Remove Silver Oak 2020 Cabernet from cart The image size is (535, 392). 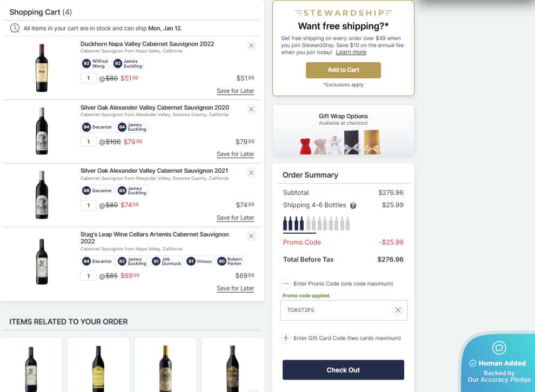251,109
